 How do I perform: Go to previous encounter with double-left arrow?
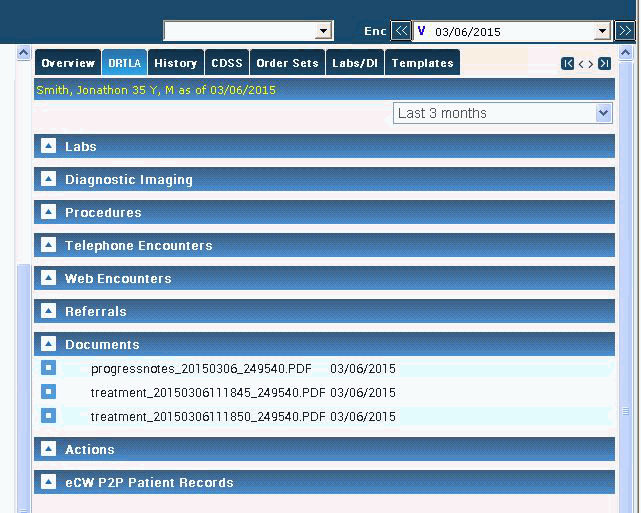[400, 31]
